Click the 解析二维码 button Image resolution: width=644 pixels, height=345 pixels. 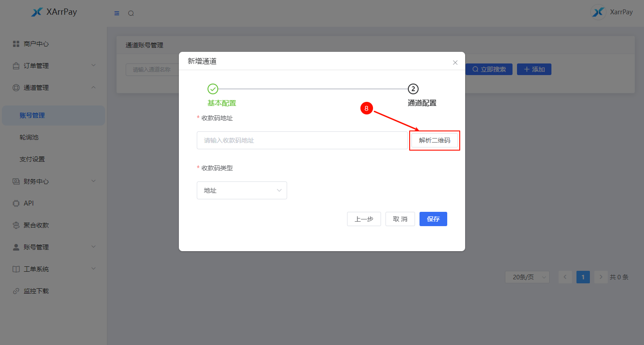point(434,140)
